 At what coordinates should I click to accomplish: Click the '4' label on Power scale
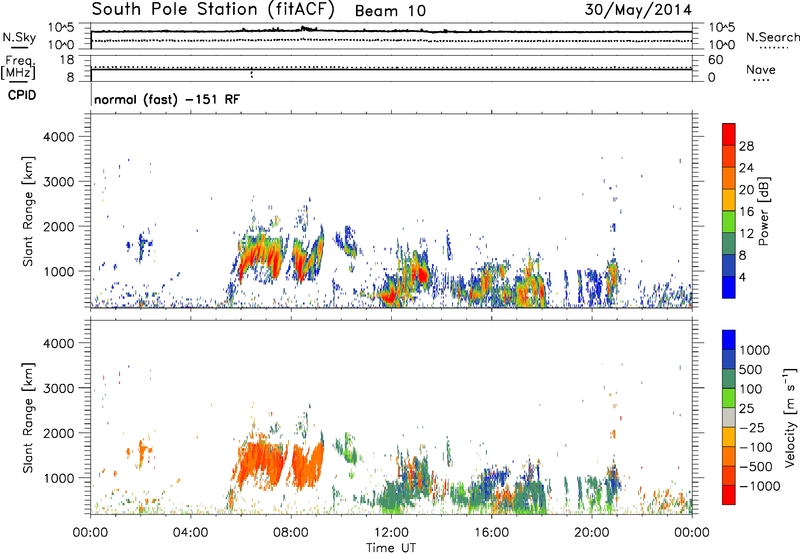coord(743,277)
